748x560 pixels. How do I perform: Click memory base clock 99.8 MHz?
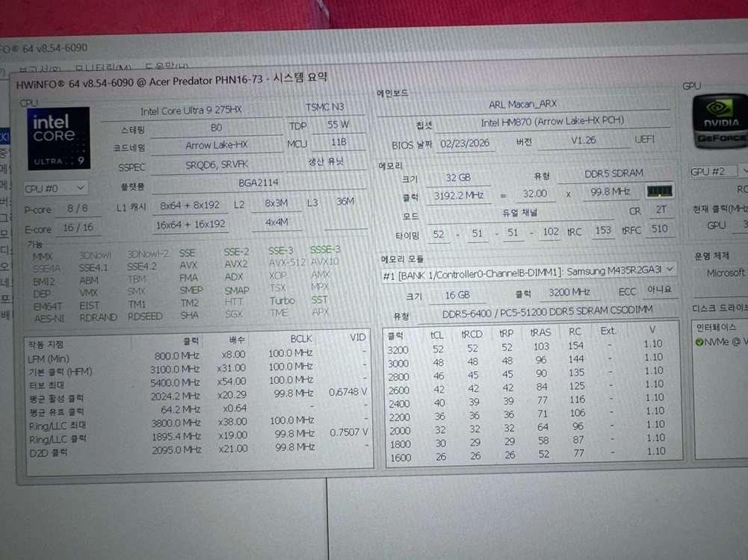point(611,192)
